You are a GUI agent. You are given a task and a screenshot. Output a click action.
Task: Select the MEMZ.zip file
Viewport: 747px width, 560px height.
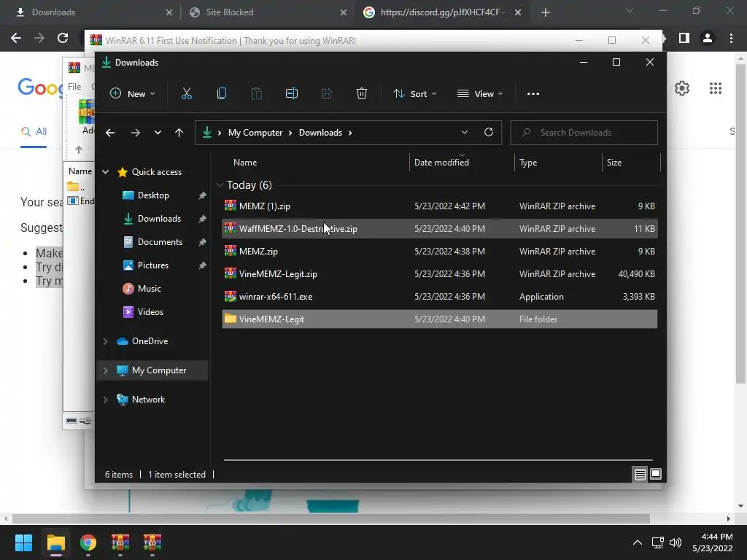coord(440,252)
